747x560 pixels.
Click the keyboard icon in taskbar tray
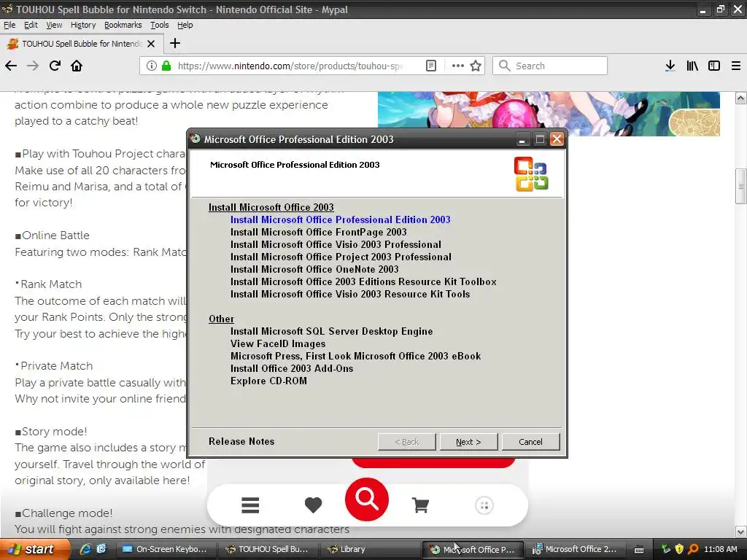pyautogui.click(x=639, y=550)
